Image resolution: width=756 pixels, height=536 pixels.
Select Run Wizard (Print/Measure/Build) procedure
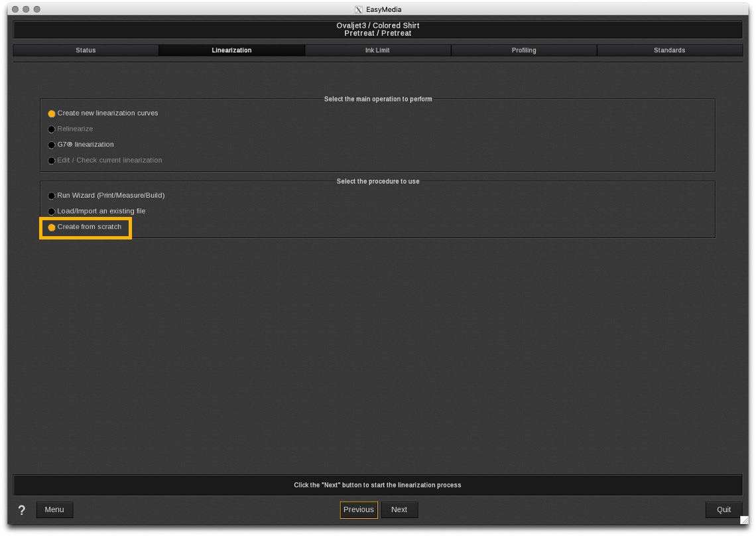point(52,196)
